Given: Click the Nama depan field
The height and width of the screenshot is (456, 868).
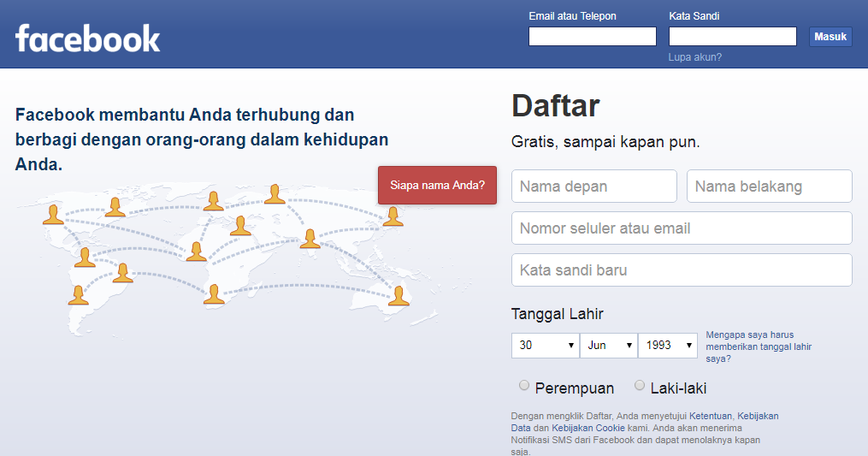Looking at the screenshot, I should click(x=594, y=187).
